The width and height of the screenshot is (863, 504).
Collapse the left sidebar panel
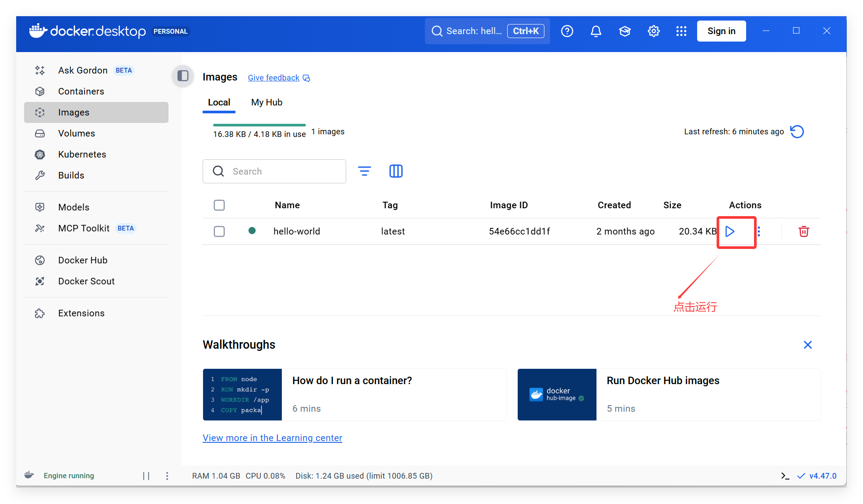[x=183, y=76]
